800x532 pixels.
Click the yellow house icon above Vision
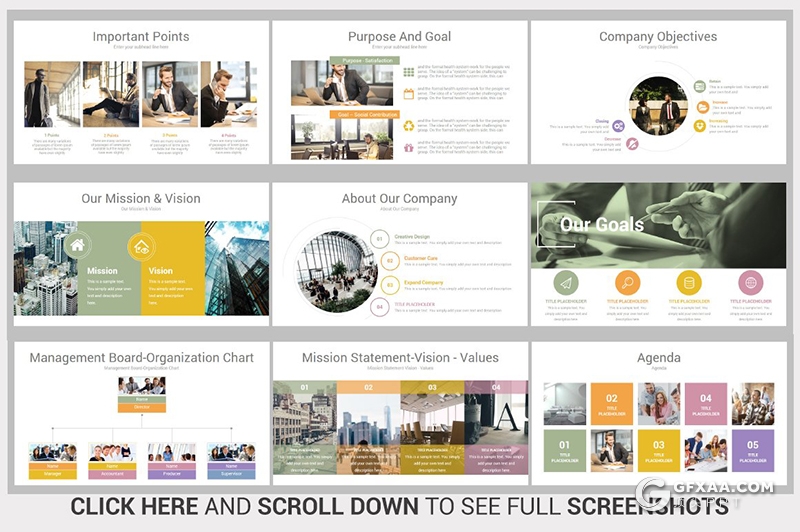pos(141,246)
